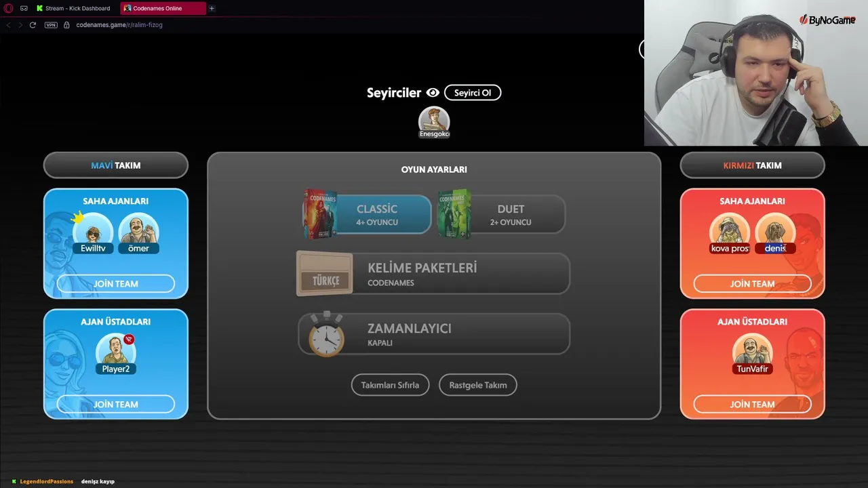Screen dimensions: 868x488
Task: Click the codenames.game address field
Action: [119, 25]
